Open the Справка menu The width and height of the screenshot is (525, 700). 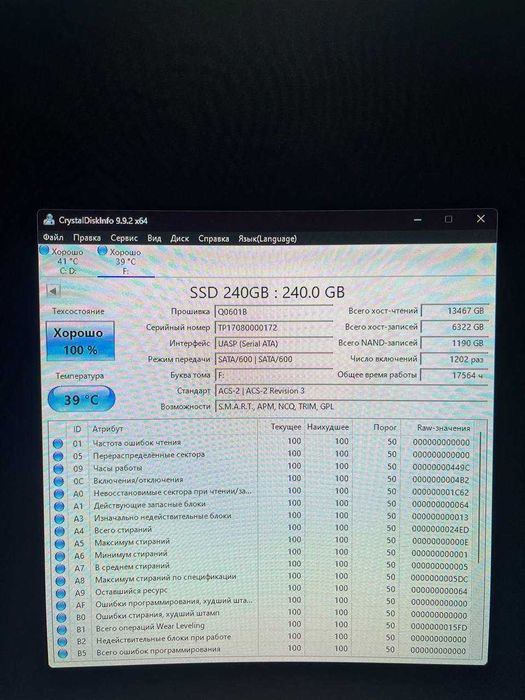click(x=213, y=238)
